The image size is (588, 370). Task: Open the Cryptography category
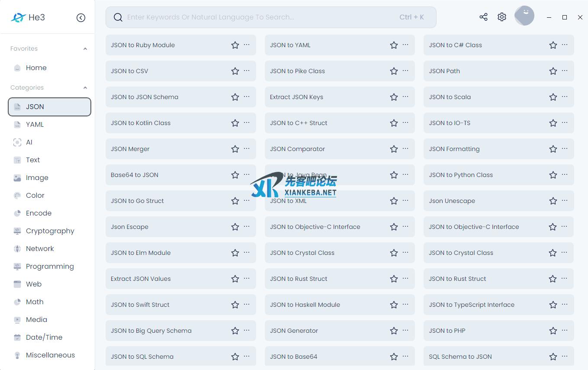pyautogui.click(x=50, y=231)
